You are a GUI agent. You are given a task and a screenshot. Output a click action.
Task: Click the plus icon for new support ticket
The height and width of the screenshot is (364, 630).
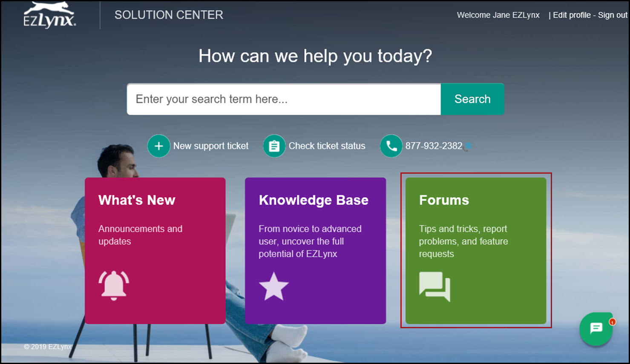click(x=159, y=146)
